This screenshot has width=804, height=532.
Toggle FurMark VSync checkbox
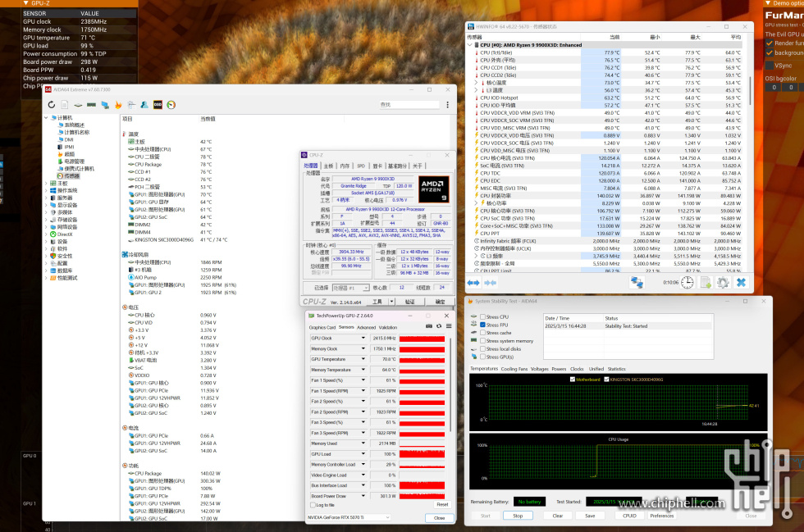pyautogui.click(x=770, y=66)
